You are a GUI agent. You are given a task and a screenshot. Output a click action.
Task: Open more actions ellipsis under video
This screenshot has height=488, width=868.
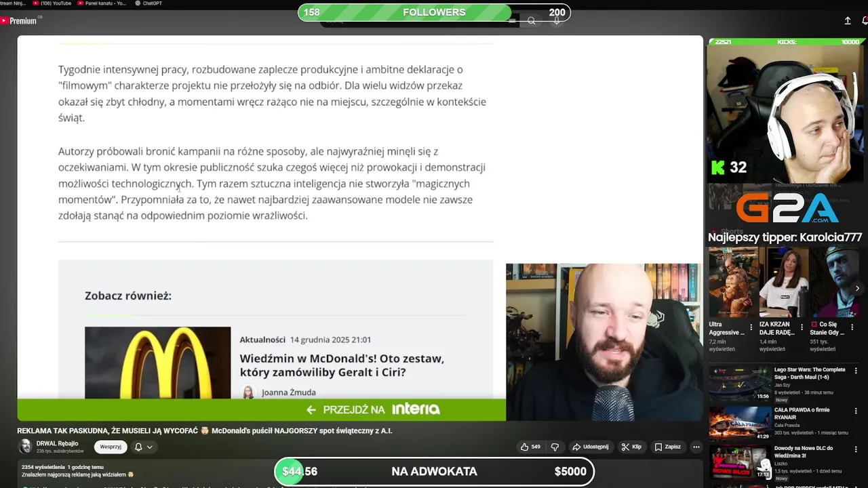[696, 447]
